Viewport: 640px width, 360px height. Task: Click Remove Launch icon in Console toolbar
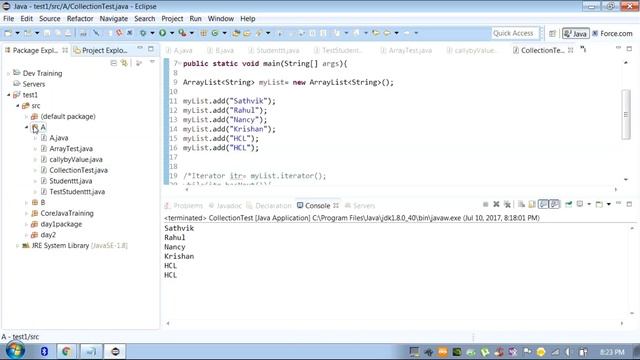pos(496,204)
